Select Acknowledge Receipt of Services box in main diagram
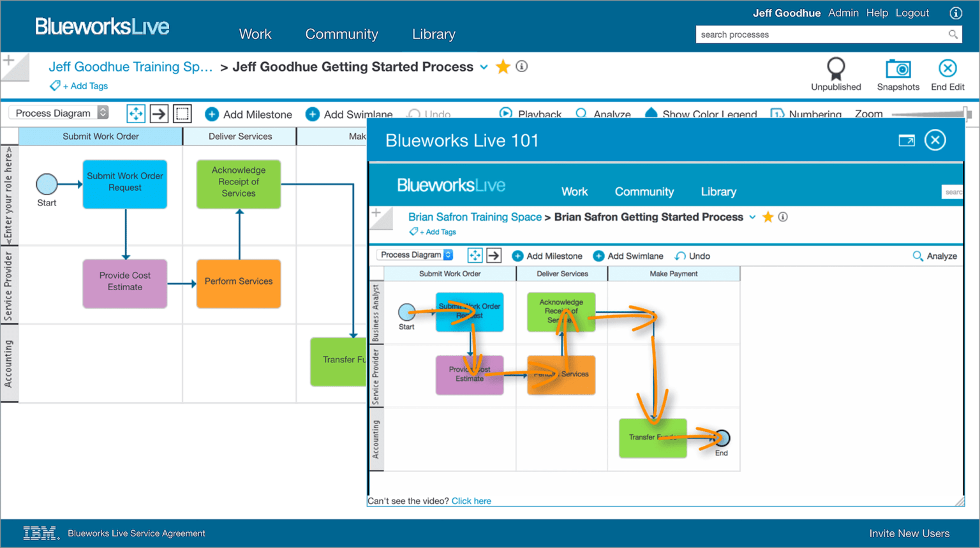Image resolution: width=980 pixels, height=548 pixels. click(x=239, y=184)
